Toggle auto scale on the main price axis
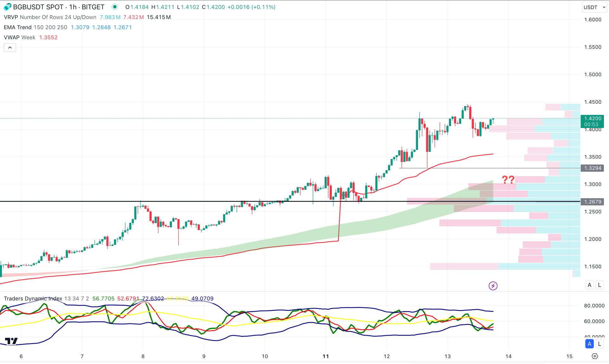This screenshot has width=609, height=364. tap(589, 285)
